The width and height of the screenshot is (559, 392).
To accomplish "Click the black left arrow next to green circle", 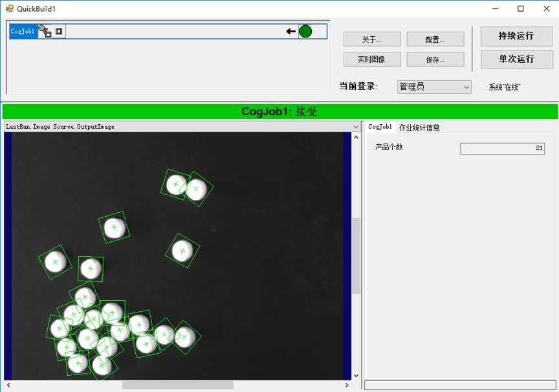I will pyautogui.click(x=291, y=31).
